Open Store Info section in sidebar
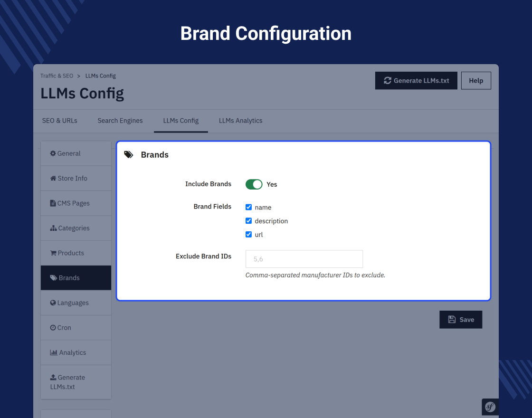This screenshot has width=532, height=418. [x=76, y=179]
